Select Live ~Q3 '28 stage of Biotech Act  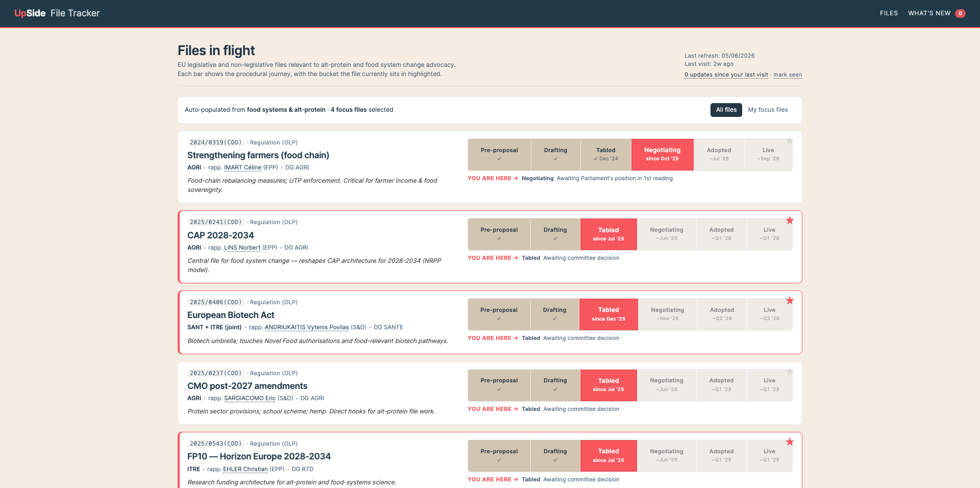click(x=770, y=314)
